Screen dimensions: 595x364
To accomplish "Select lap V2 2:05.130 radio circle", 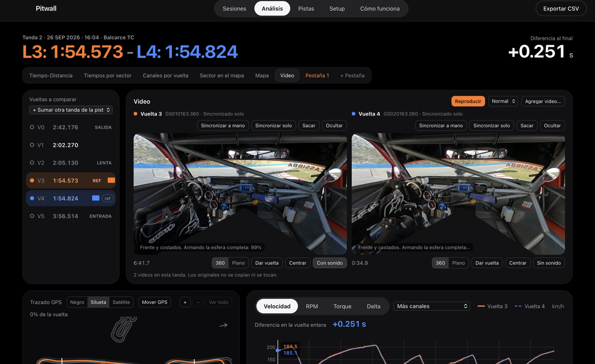I will pyautogui.click(x=32, y=163).
